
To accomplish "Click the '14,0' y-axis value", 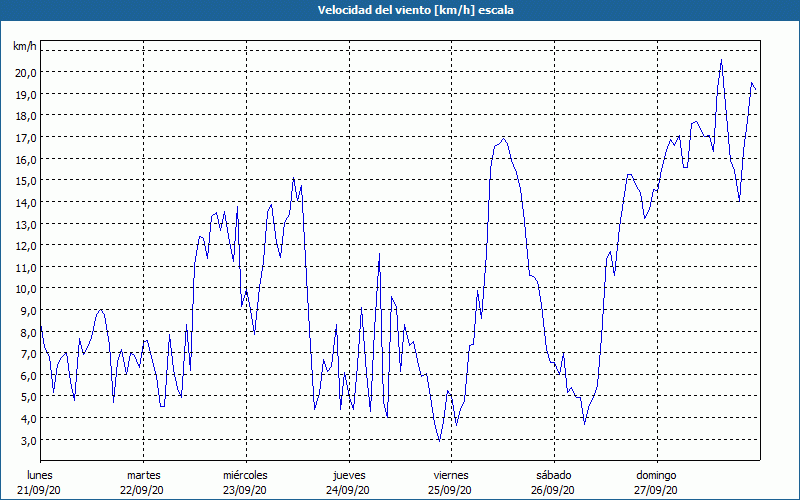I will click(26, 203).
